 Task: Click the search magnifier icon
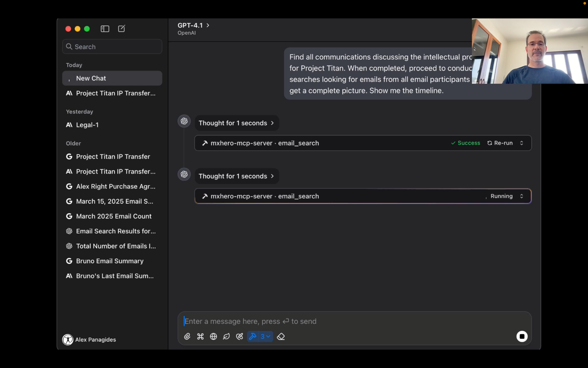point(69,46)
